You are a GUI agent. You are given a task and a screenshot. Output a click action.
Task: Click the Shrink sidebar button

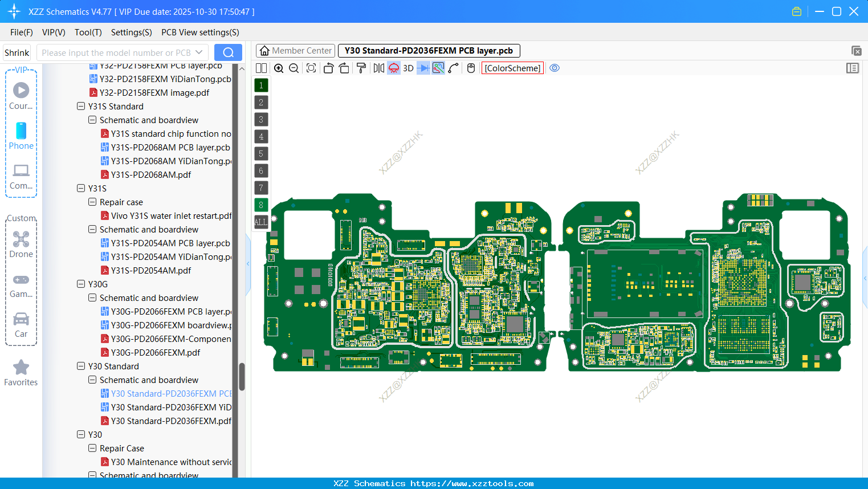click(x=17, y=52)
